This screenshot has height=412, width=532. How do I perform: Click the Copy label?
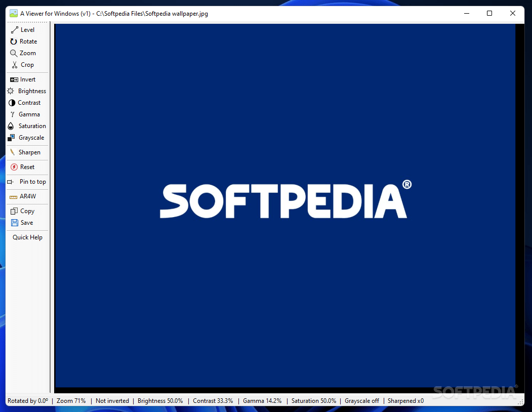(27, 211)
